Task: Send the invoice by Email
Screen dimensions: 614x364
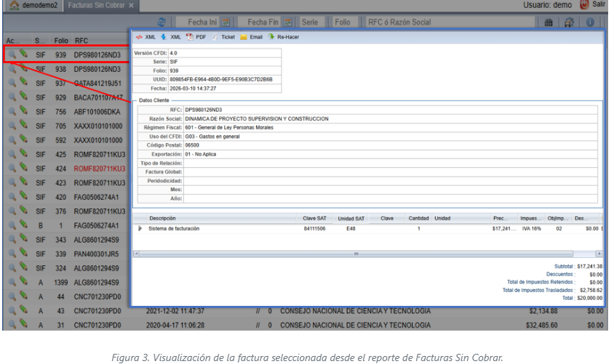Action: 251,36
